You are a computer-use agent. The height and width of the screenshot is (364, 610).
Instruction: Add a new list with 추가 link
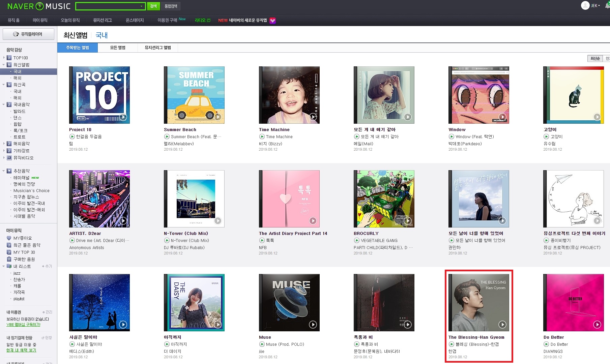point(47,266)
